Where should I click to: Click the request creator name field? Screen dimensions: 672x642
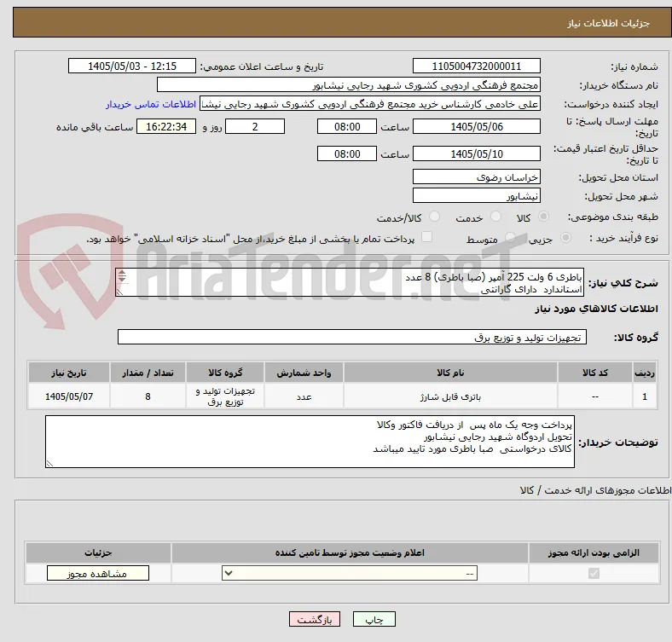click(370, 104)
